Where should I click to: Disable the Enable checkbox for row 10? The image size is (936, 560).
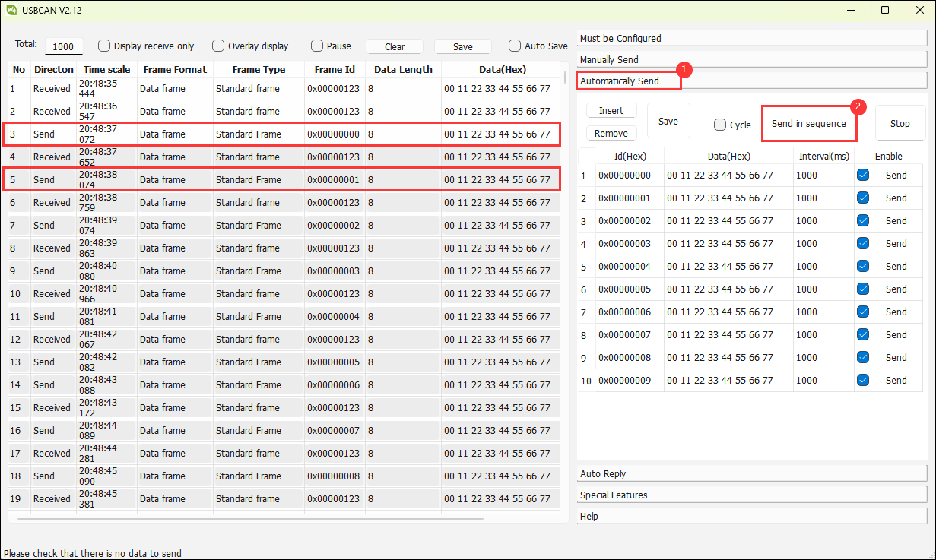coord(863,380)
